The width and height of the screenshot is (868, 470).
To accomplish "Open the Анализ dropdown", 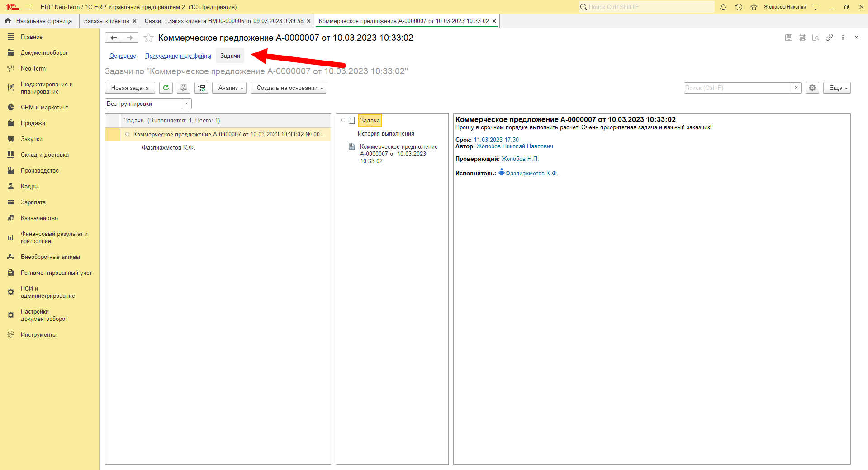I will click(229, 88).
